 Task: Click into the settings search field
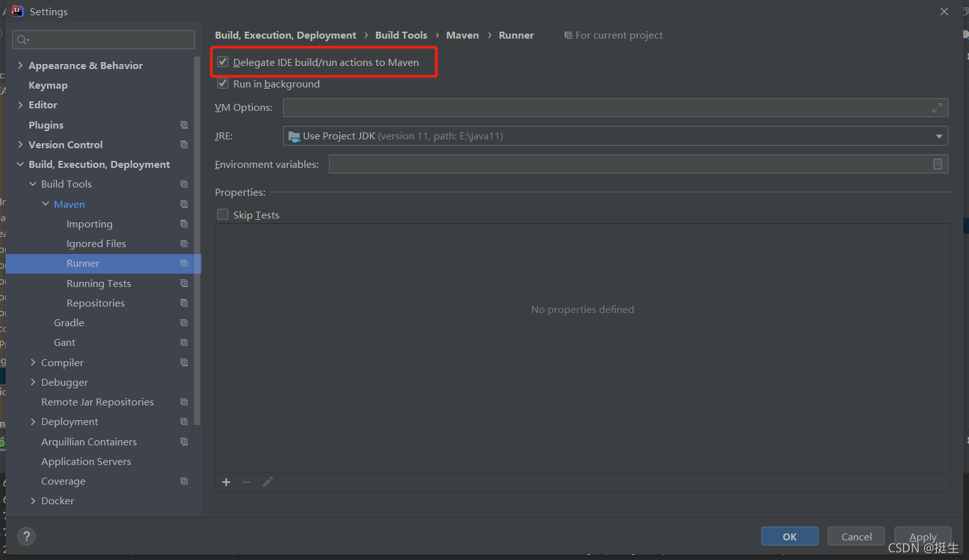(103, 40)
